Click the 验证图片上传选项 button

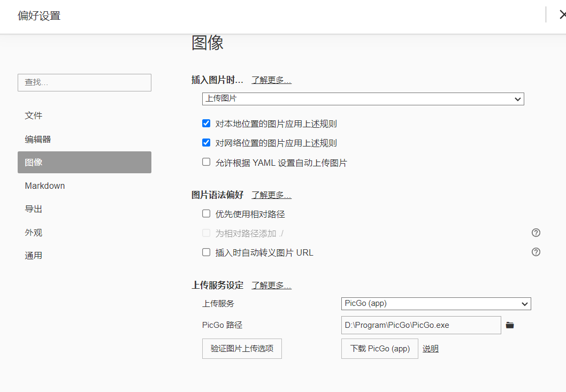(242, 349)
